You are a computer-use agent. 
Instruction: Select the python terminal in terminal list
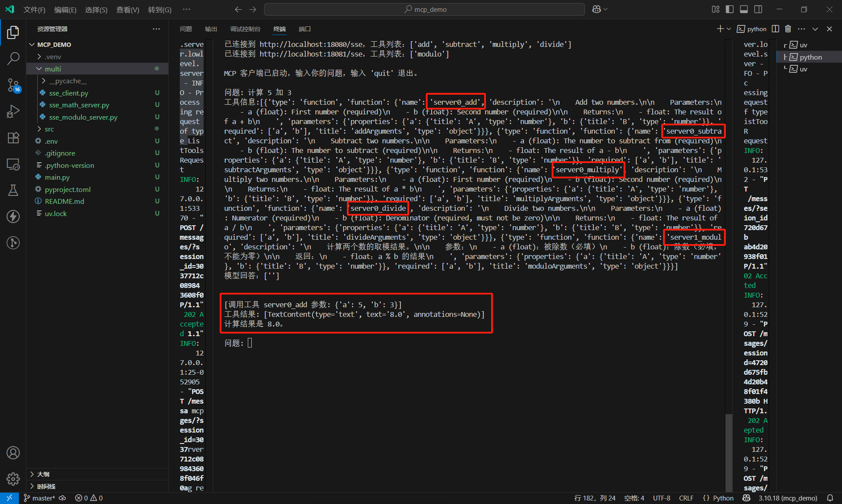810,57
